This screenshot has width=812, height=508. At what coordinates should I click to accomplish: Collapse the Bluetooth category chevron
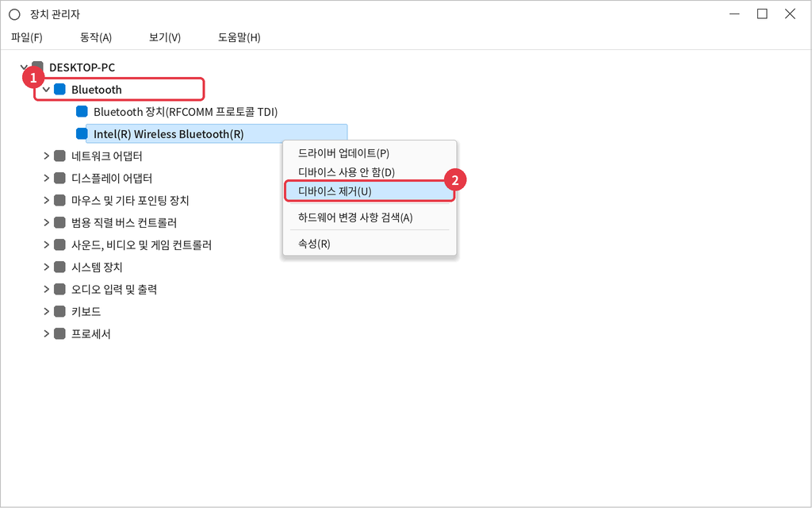click(x=46, y=90)
